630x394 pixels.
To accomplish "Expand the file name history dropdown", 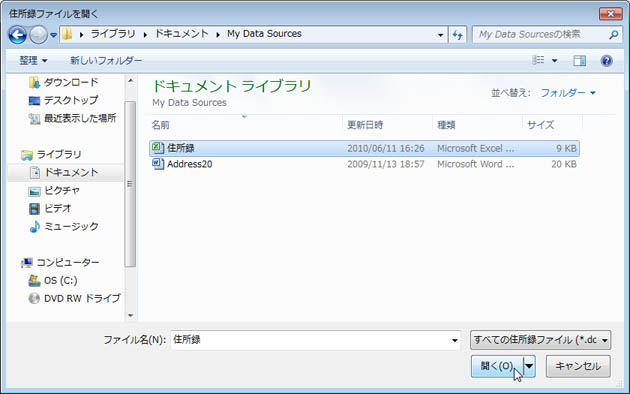I will point(454,340).
